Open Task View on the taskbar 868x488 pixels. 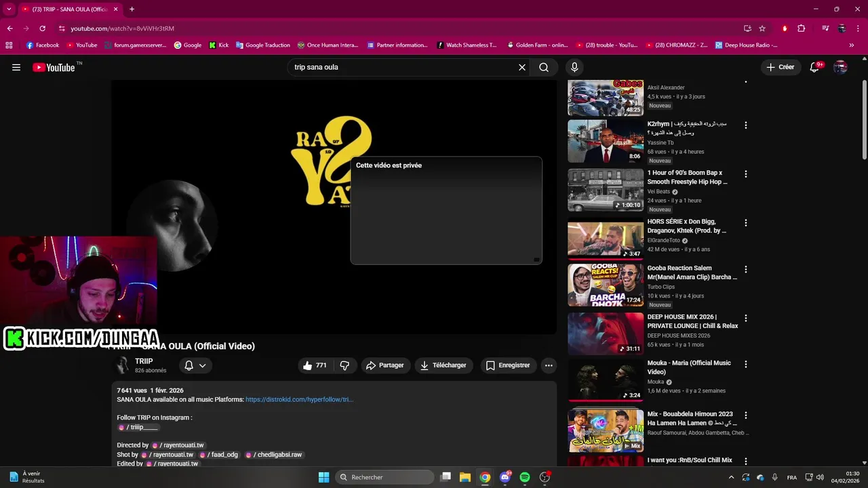tap(446, 477)
